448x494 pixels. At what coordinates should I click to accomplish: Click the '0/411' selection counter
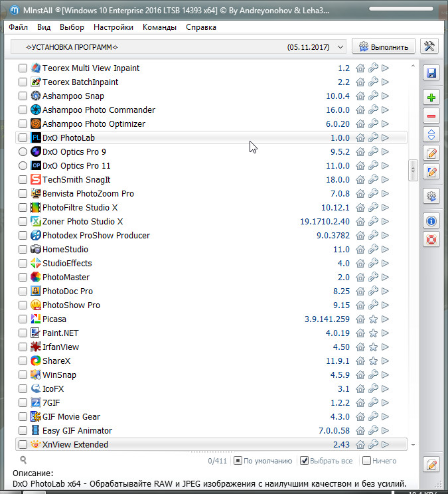pos(217,461)
